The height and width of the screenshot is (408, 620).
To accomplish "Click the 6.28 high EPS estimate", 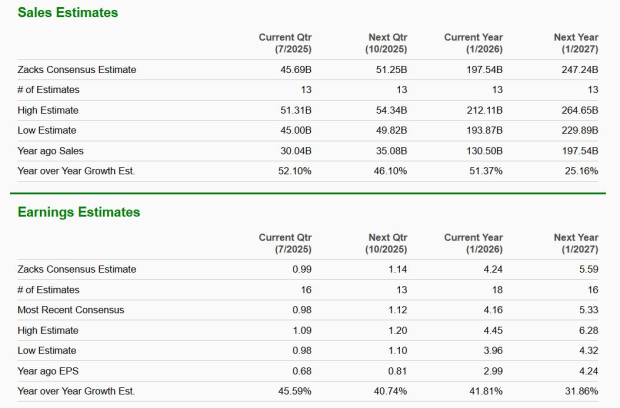I will click(x=588, y=330).
